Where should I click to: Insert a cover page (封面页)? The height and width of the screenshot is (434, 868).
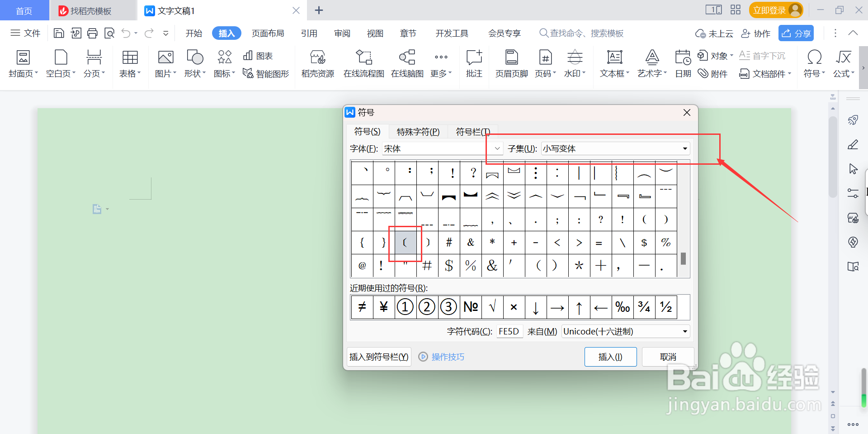pos(23,63)
